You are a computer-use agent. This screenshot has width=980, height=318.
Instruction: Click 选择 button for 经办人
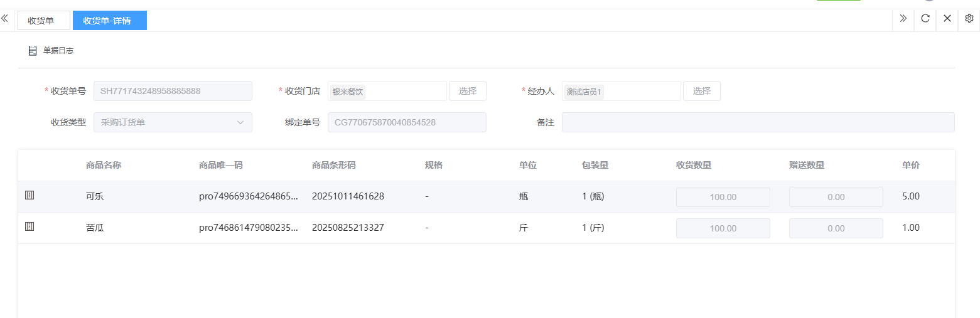point(701,91)
